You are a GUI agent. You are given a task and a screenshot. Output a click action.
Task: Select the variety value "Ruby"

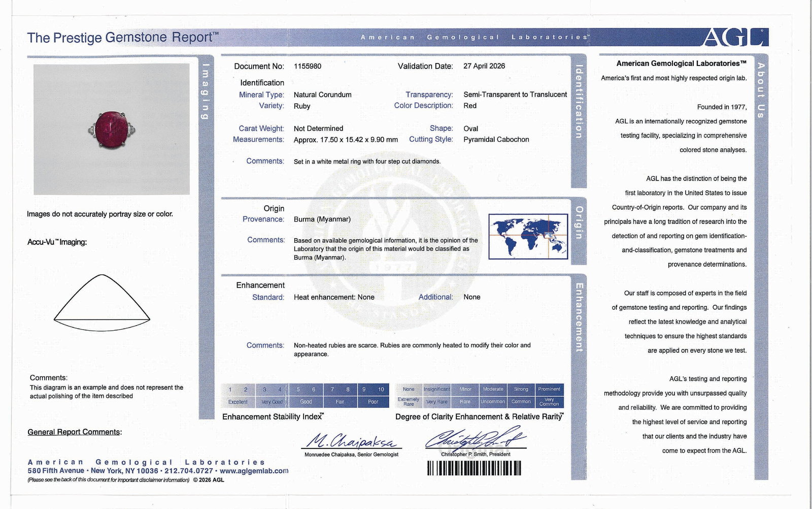point(302,106)
